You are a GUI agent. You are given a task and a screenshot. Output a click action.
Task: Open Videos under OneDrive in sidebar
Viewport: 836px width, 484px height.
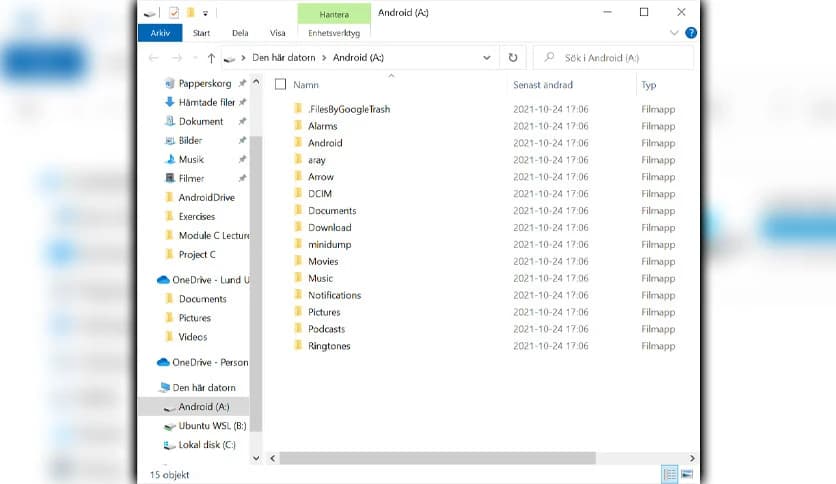click(192, 337)
